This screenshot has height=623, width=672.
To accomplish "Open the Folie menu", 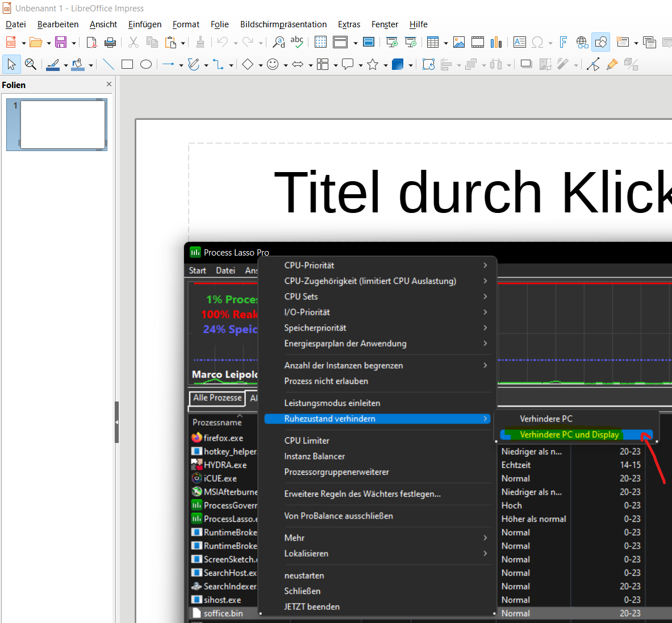I will pos(219,24).
